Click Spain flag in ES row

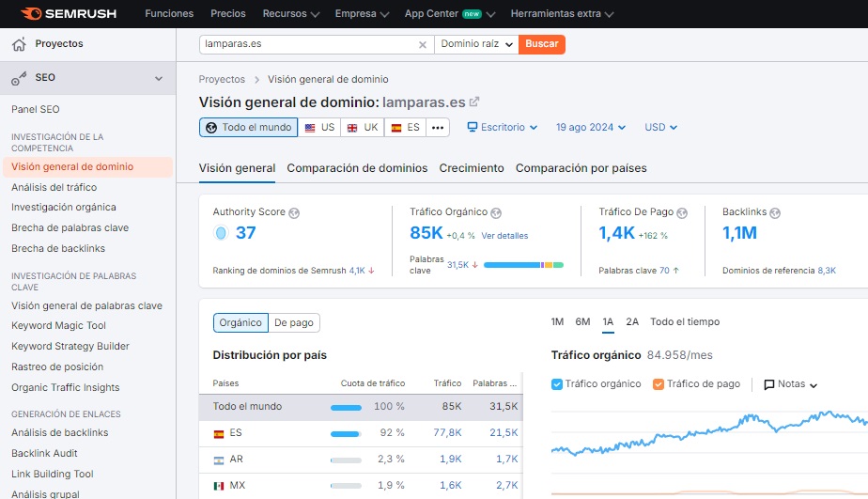pos(219,433)
